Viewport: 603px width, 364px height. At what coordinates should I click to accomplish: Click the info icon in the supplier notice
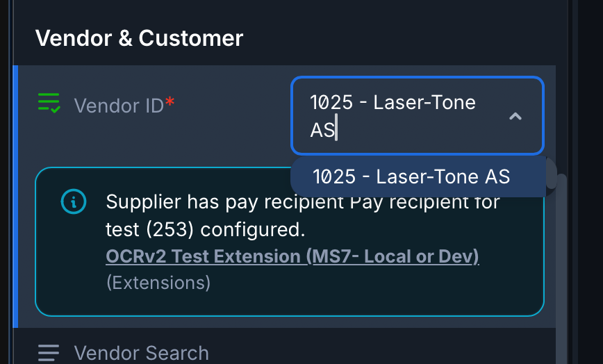tap(74, 201)
